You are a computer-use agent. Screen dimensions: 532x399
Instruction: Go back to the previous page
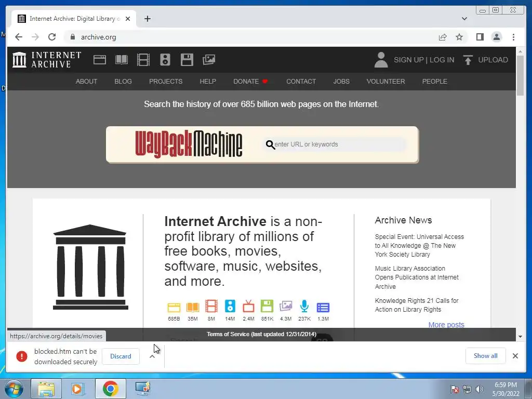coord(19,37)
